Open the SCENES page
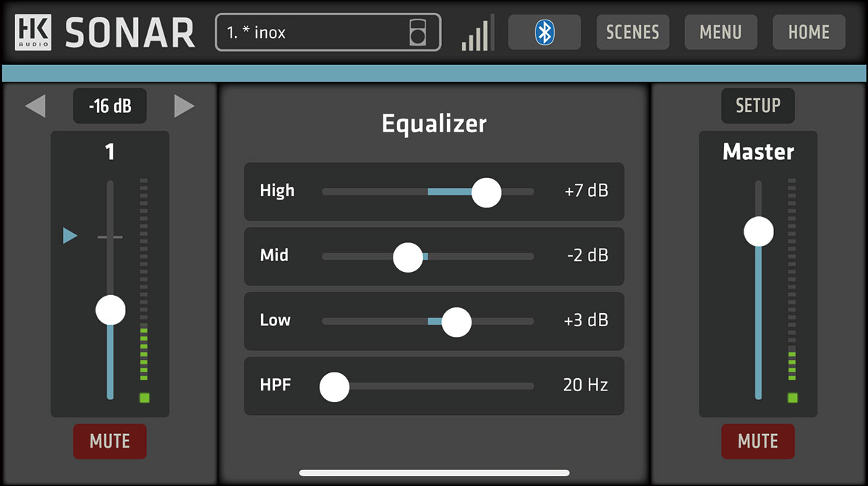Viewport: 868px width, 486px height. click(632, 33)
